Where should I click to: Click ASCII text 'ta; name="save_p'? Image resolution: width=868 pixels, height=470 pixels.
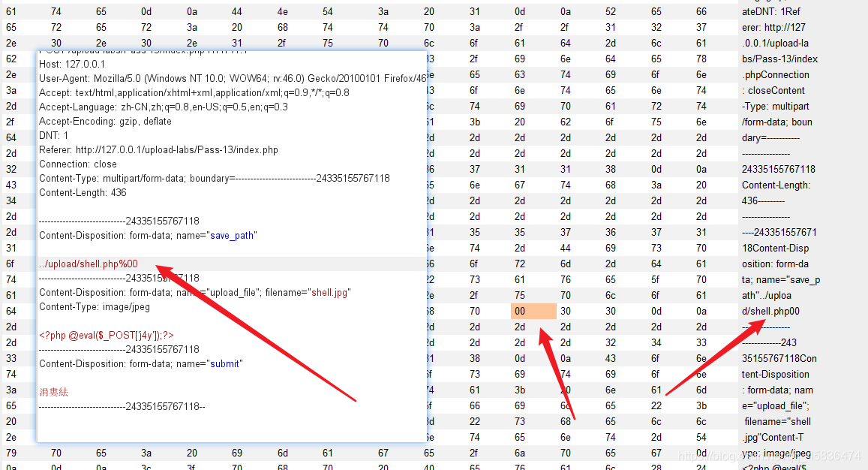pos(781,280)
